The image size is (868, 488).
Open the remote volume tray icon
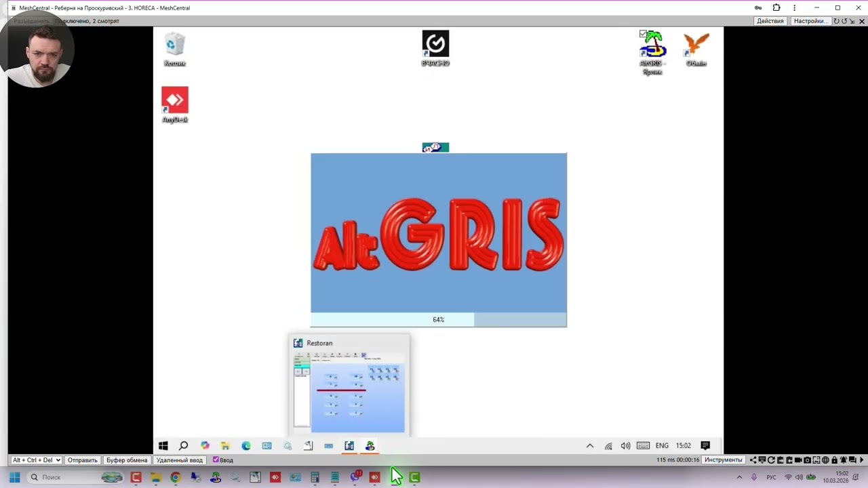[x=625, y=445]
